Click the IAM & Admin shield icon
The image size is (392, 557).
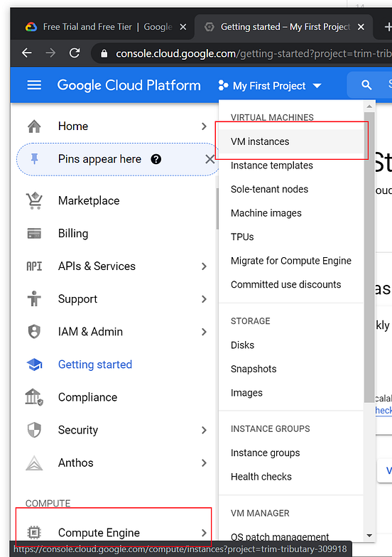pos(34,331)
